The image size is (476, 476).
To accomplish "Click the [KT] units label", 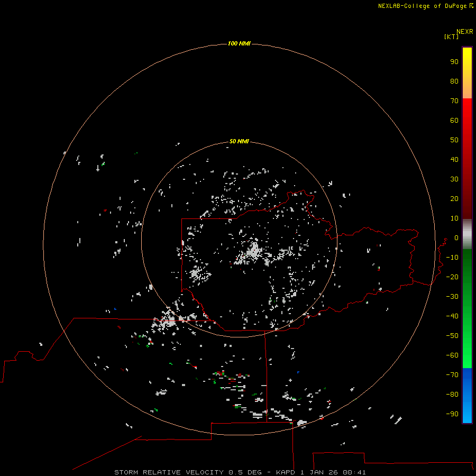I will pyautogui.click(x=451, y=36).
